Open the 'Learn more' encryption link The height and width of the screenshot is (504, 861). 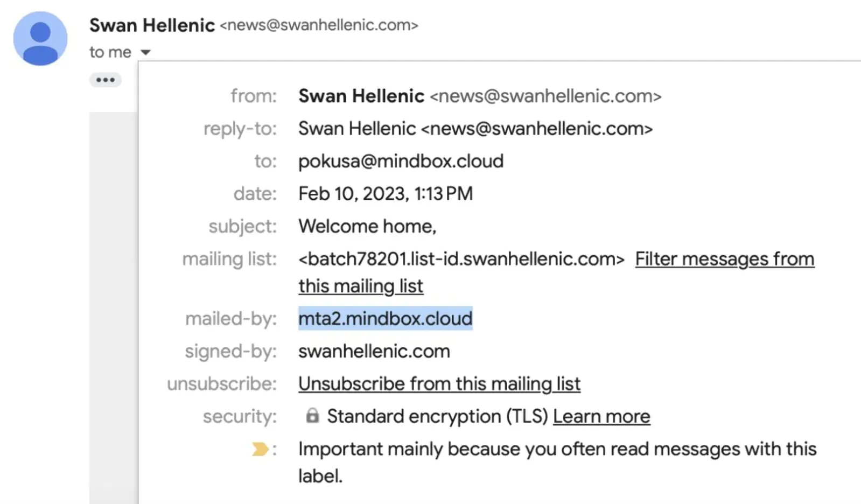601,416
